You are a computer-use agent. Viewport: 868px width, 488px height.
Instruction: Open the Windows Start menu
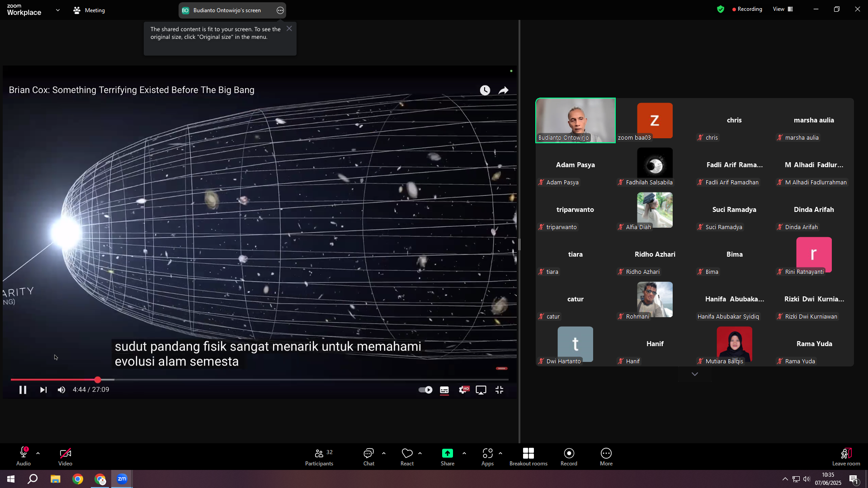(x=11, y=479)
